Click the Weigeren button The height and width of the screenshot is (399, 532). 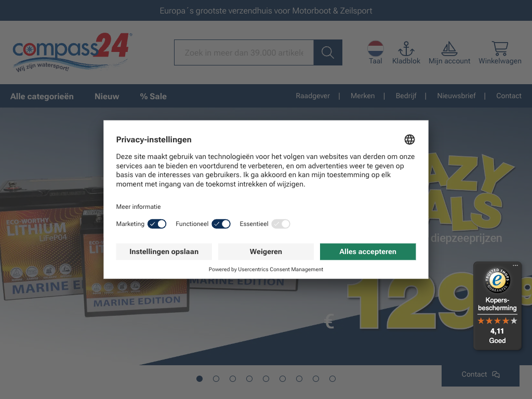pos(266,252)
